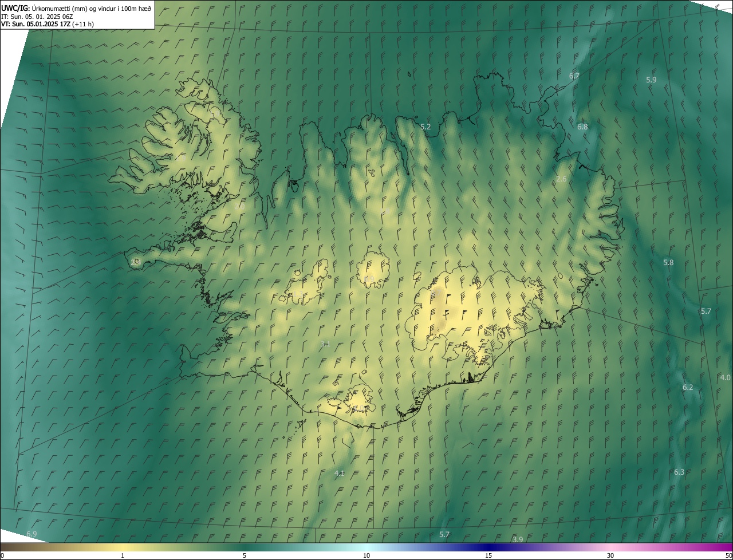This screenshot has height=560, width=733.
Task: Click the 30 tick label on color scale
Action: [610, 555]
